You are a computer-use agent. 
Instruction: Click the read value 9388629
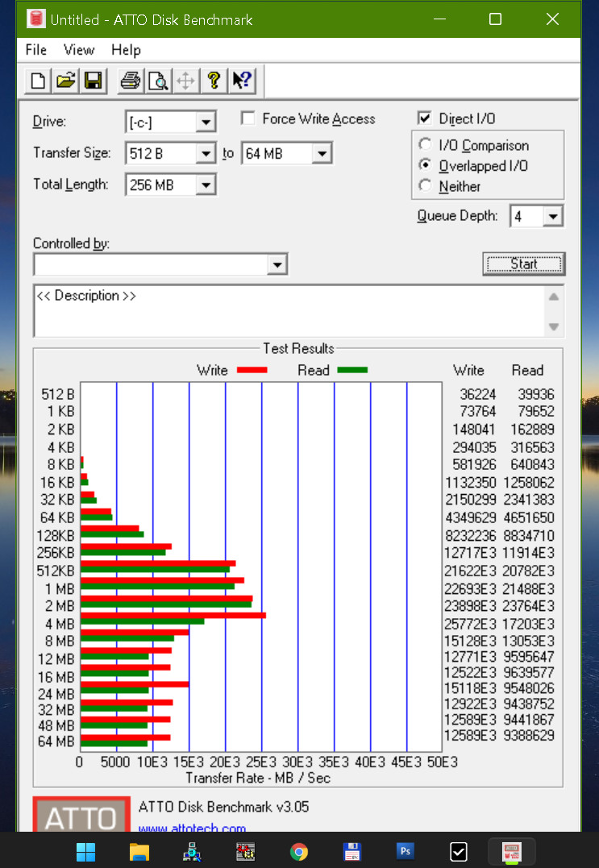529,735
